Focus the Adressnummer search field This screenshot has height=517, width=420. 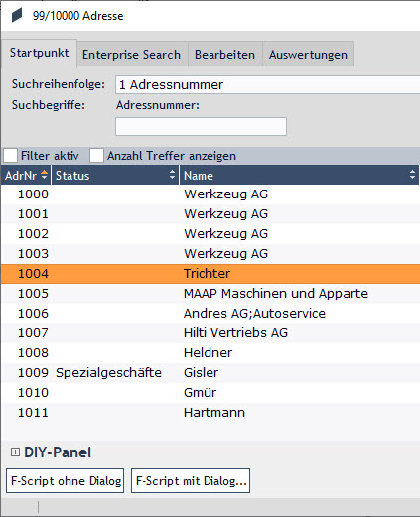pyautogui.click(x=201, y=126)
